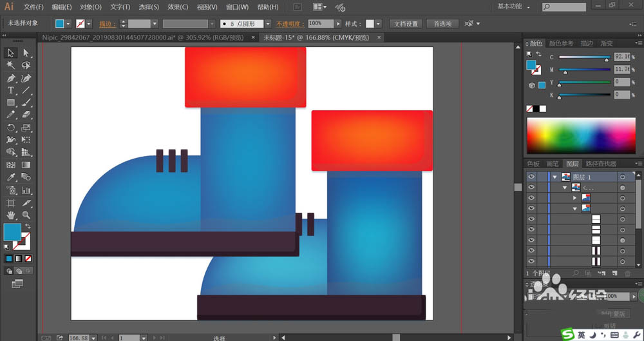This screenshot has height=341, width=644.
Task: Swap fill and stroke in toolbox
Action: pos(28,226)
